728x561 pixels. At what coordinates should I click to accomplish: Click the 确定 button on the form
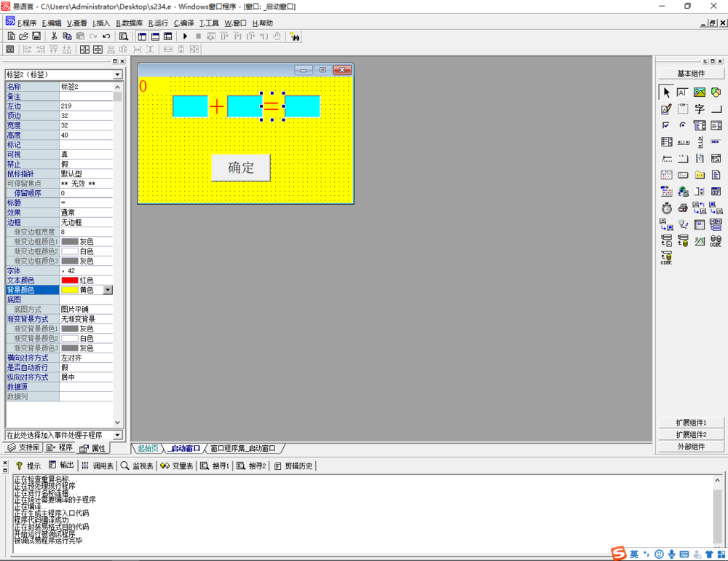pos(241,168)
